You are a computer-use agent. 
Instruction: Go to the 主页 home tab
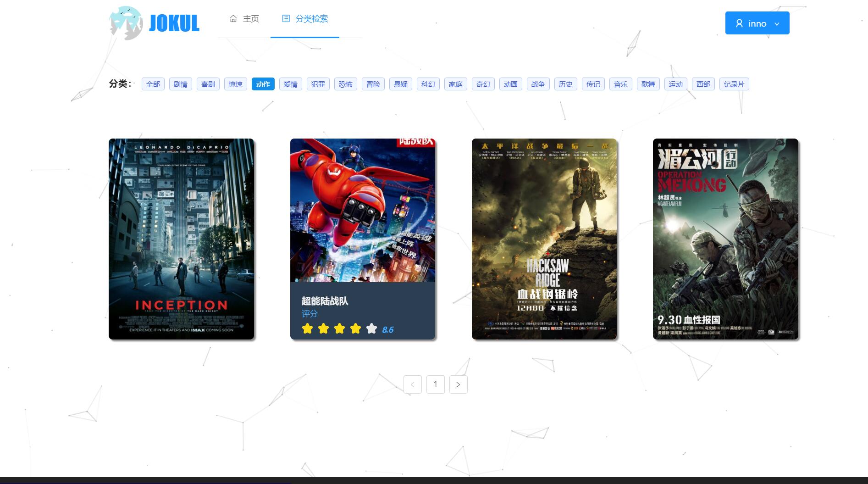point(244,19)
